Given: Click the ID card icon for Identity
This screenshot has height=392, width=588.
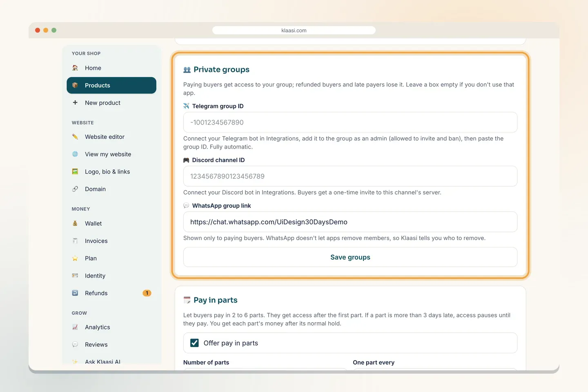Looking at the screenshot, I should (x=75, y=276).
